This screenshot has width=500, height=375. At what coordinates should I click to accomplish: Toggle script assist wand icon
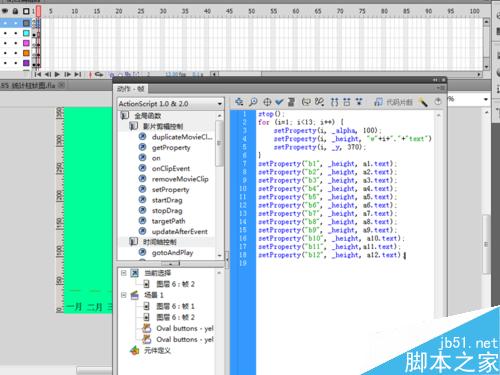424,102
